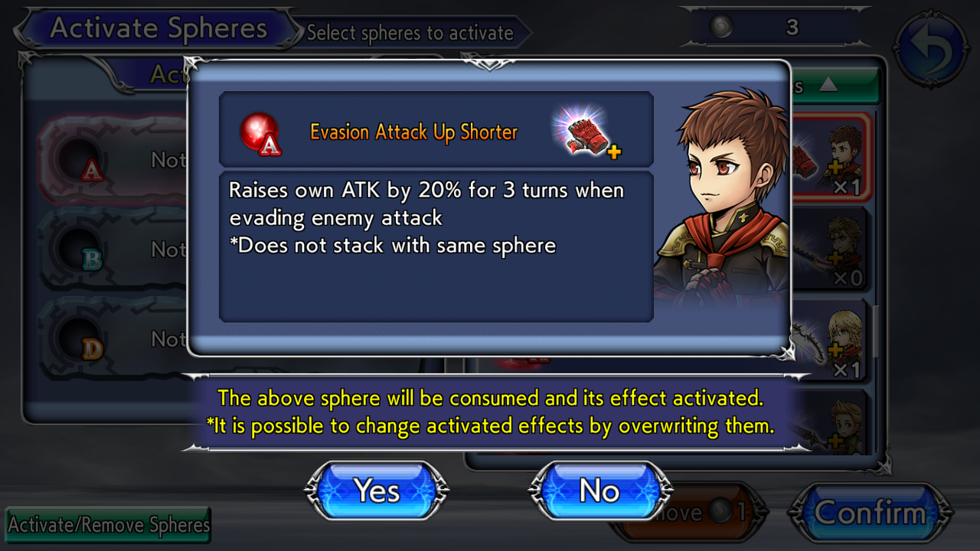The width and height of the screenshot is (980, 551).
Task: Select the red A sphere icon in dialog
Action: coord(260,134)
